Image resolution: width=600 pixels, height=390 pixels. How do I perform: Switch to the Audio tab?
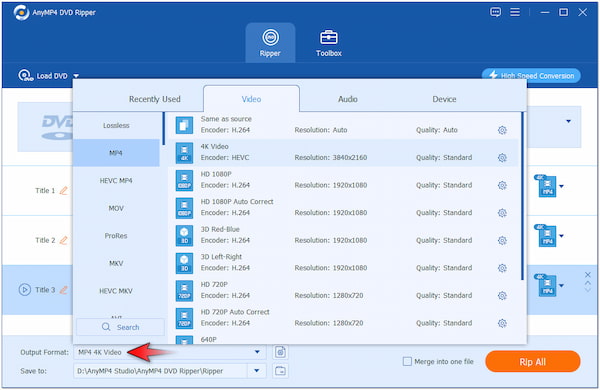point(347,99)
